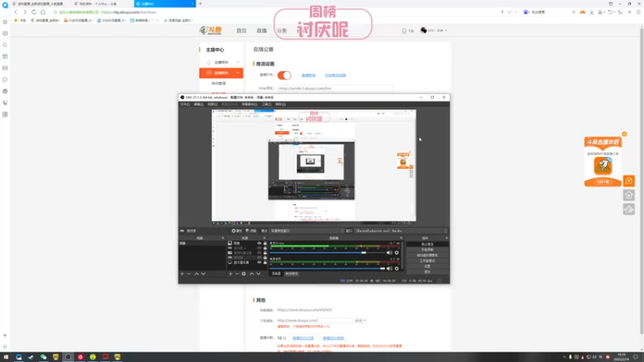
Task: Open shopping cart icon in browser sidebar
Action: (5, 103)
